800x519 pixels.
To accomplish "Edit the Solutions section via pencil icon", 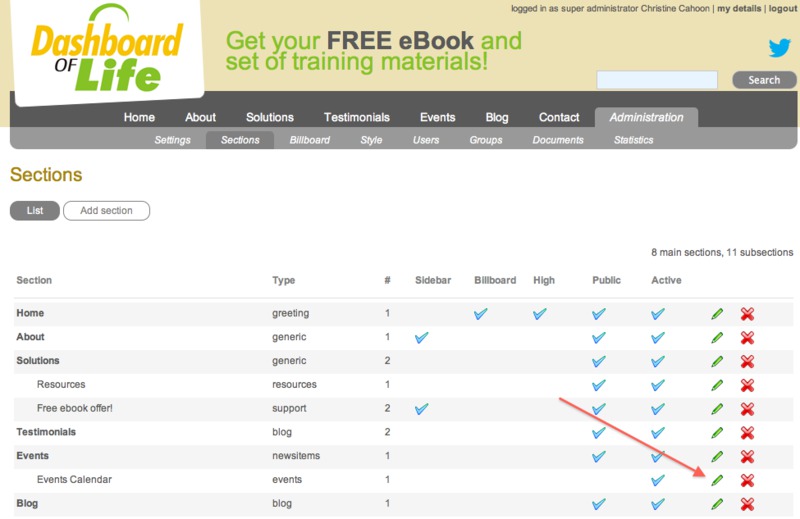I will click(x=717, y=361).
